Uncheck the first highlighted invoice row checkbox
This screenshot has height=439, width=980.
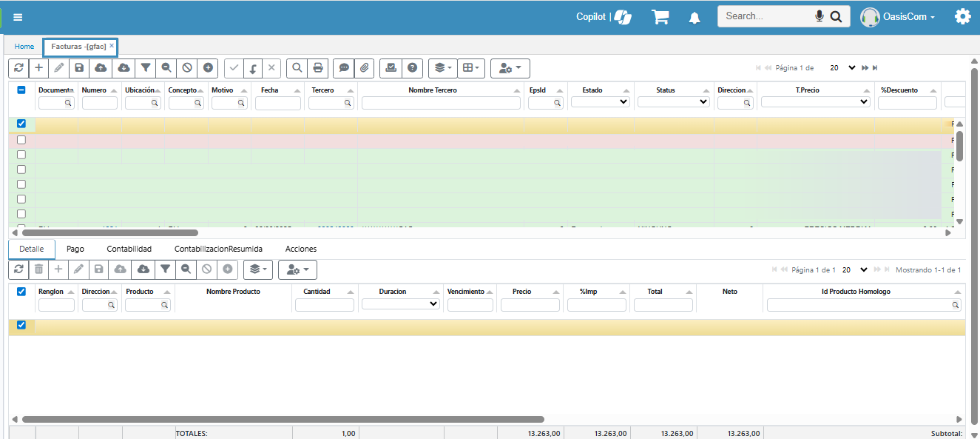21,124
